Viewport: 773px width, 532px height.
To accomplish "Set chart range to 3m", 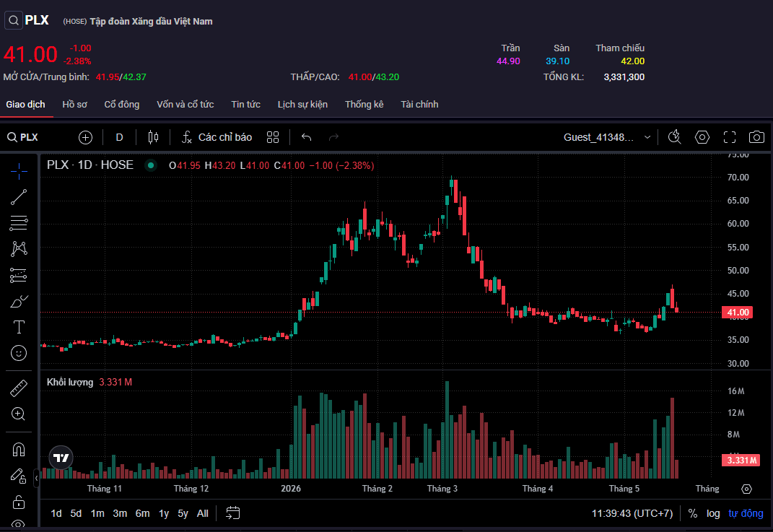I will pos(120,513).
